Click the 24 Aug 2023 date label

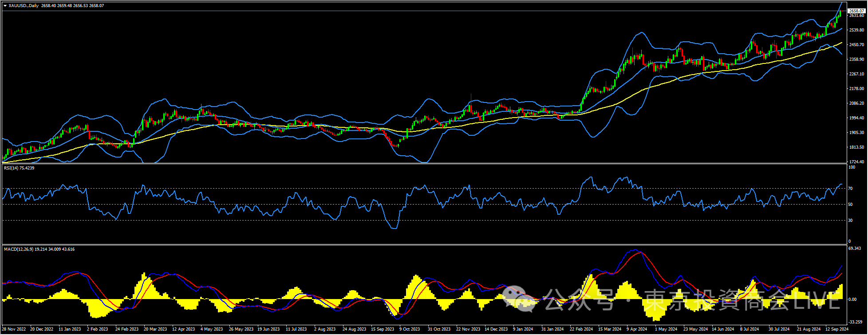click(354, 329)
